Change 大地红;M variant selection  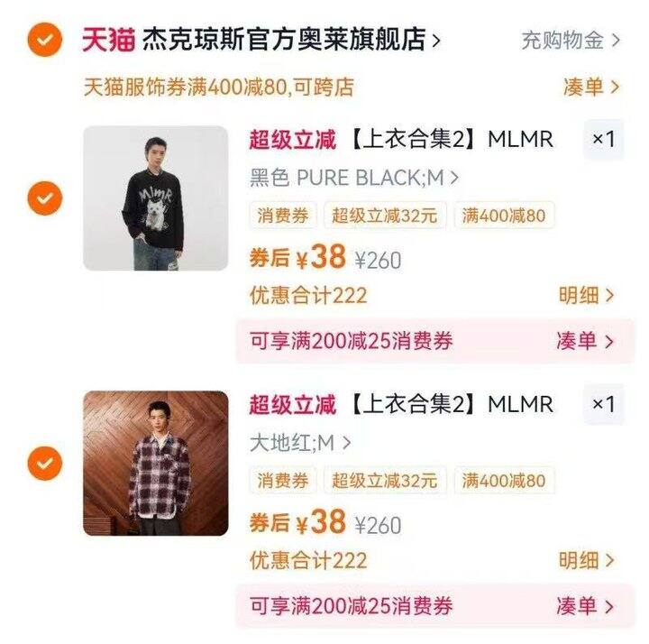(300, 442)
